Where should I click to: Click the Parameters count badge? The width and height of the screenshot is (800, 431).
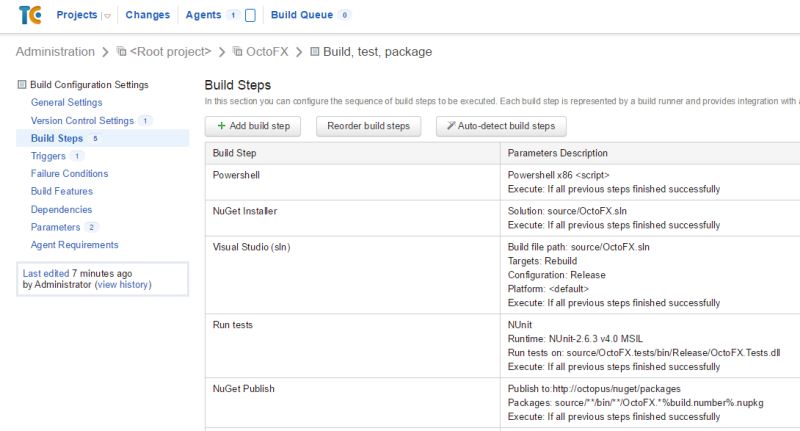[92, 227]
